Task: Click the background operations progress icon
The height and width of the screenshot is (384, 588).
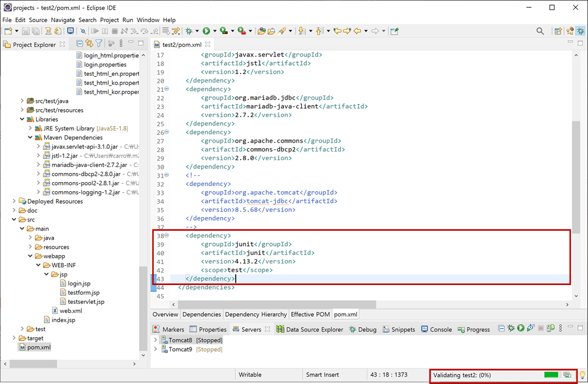Action: [x=567, y=374]
